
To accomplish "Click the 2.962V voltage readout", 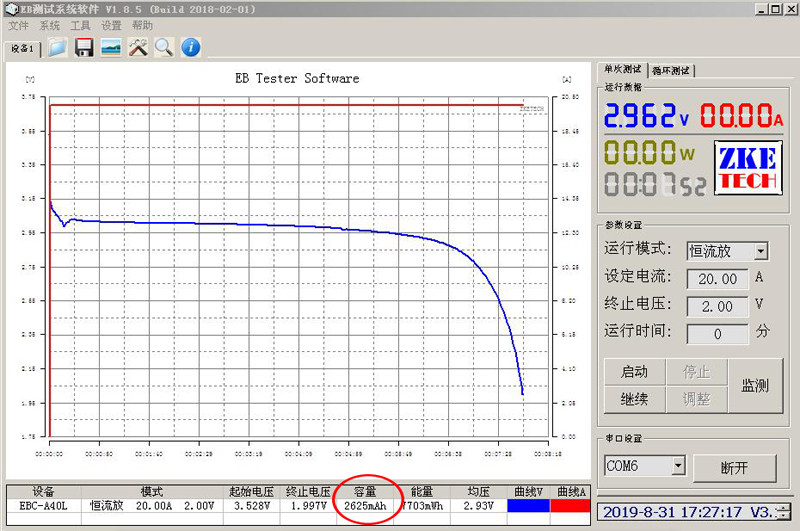I will pyautogui.click(x=647, y=115).
